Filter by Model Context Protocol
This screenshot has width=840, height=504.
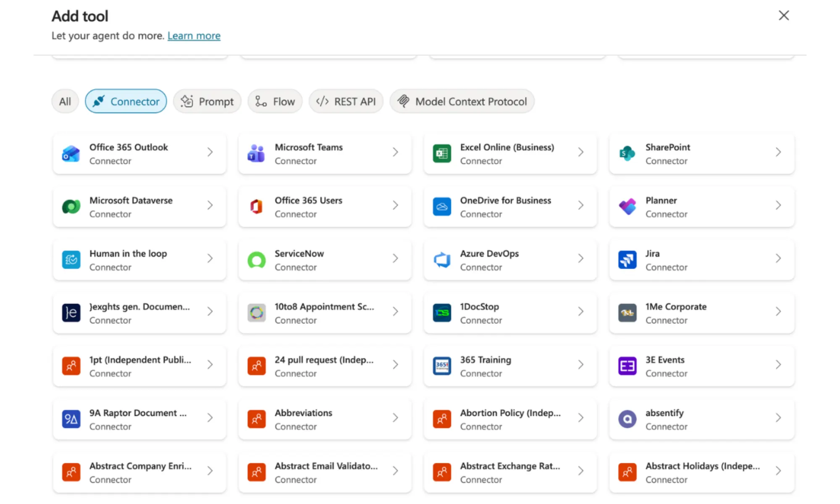coord(462,101)
